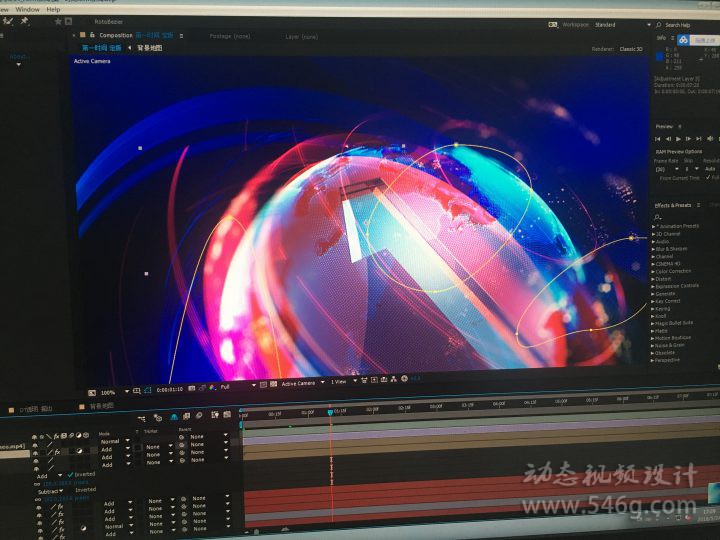
Task: Click the current time indicator on timeline ruler
Action: coord(330,411)
